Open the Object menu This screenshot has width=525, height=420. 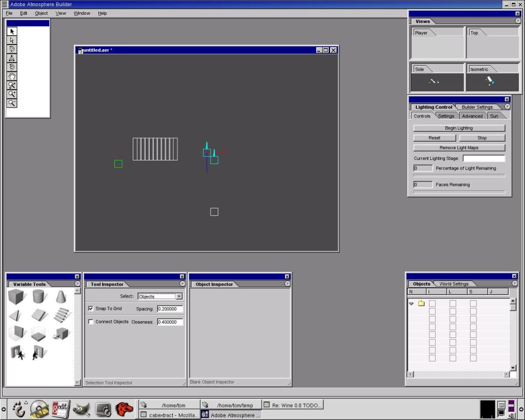point(41,13)
